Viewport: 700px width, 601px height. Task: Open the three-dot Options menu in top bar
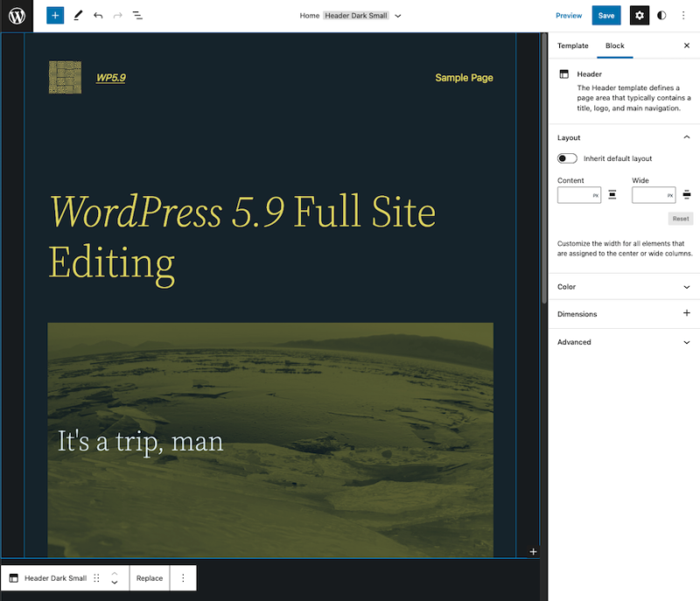[683, 16]
